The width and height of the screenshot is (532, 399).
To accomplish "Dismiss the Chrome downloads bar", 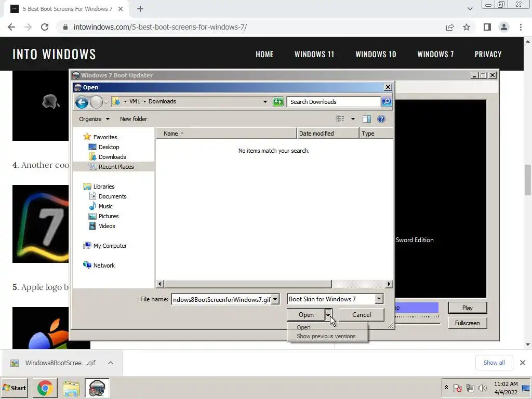I will pos(523,363).
